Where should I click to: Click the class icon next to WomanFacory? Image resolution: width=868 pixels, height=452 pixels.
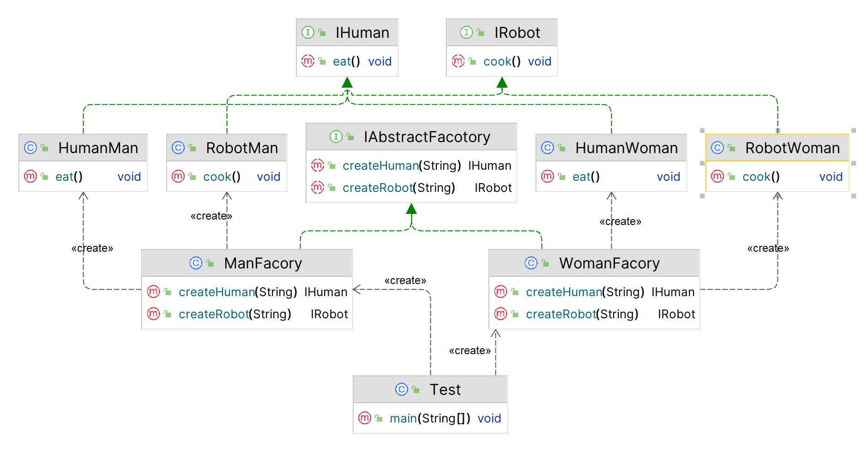coord(531,263)
